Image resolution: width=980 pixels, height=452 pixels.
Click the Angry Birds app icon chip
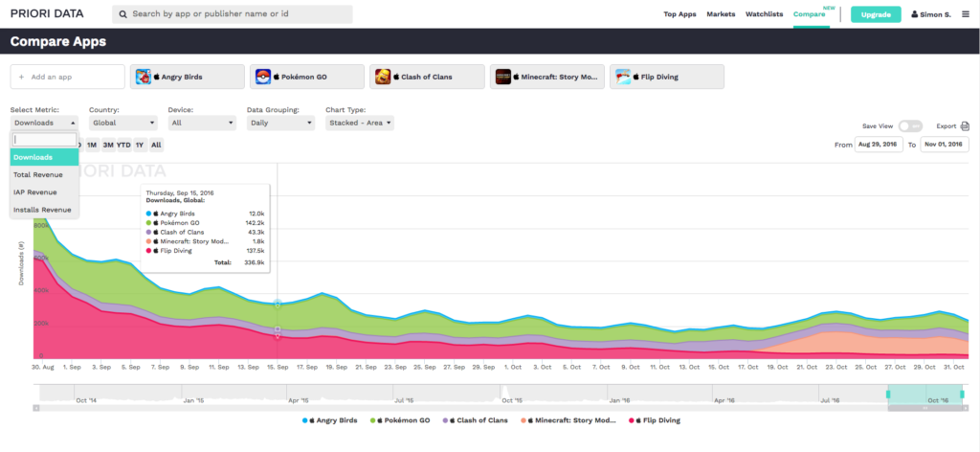(144, 77)
